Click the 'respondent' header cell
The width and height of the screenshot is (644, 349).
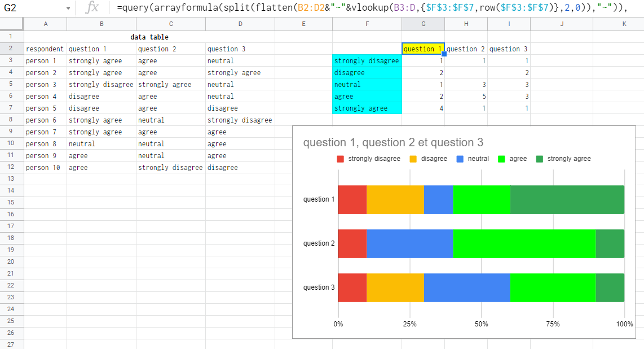pos(45,49)
